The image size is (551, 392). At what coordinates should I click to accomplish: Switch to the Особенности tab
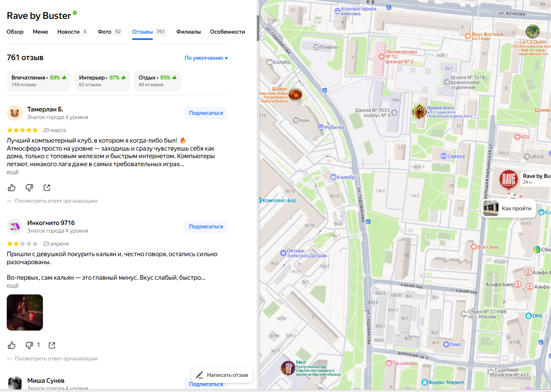228,32
